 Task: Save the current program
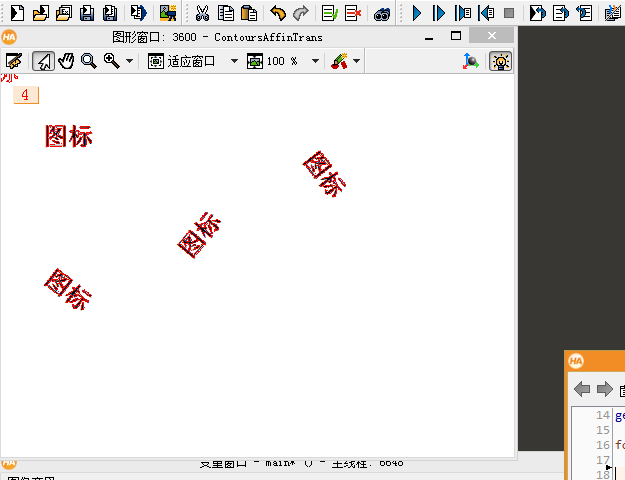point(87,13)
